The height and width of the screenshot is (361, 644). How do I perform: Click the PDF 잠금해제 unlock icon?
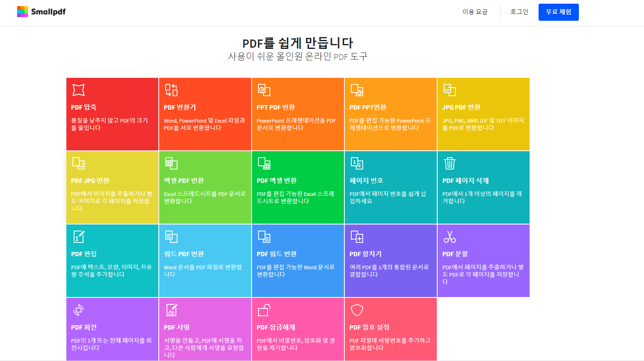pos(264,310)
